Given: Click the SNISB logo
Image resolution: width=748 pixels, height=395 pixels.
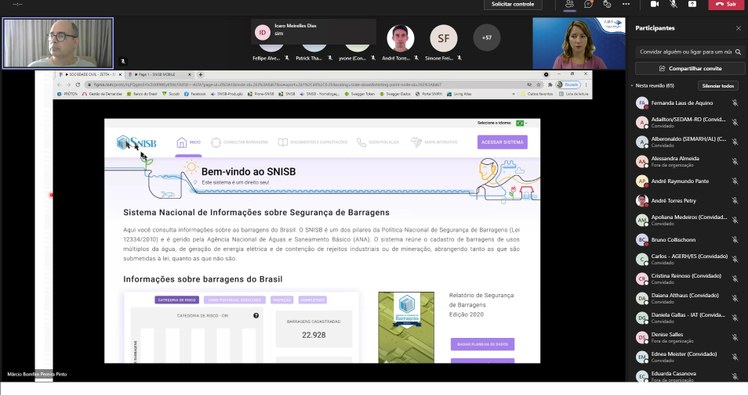Looking at the screenshot, I should tap(136, 142).
